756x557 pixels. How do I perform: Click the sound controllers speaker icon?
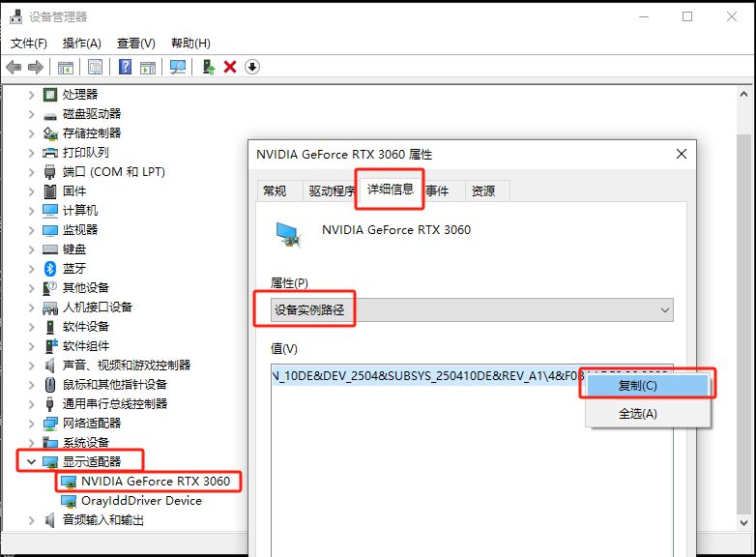[49, 366]
